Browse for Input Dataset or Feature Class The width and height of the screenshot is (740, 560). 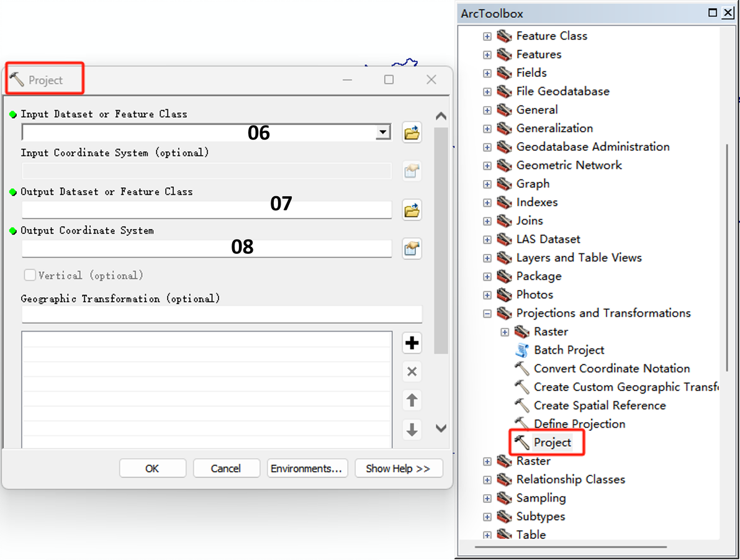pyautogui.click(x=412, y=133)
